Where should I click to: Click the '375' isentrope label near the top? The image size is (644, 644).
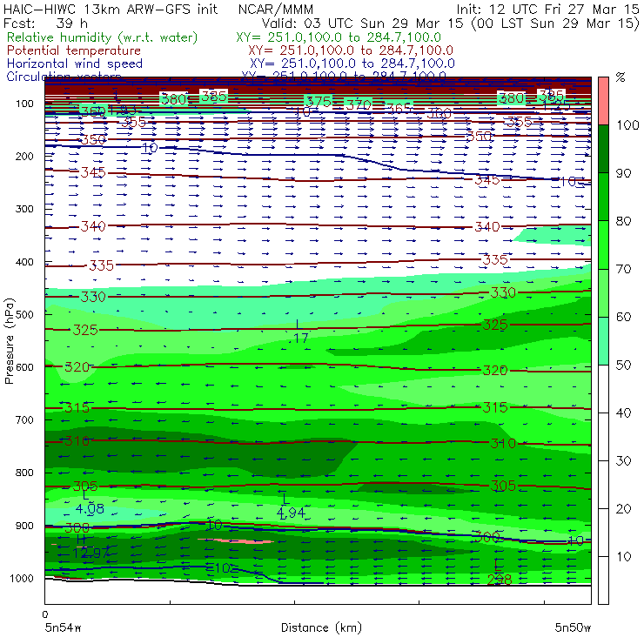319,102
